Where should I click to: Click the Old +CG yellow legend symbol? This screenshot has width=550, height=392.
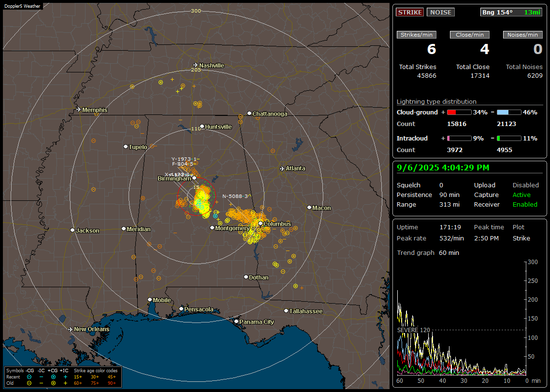(53, 383)
